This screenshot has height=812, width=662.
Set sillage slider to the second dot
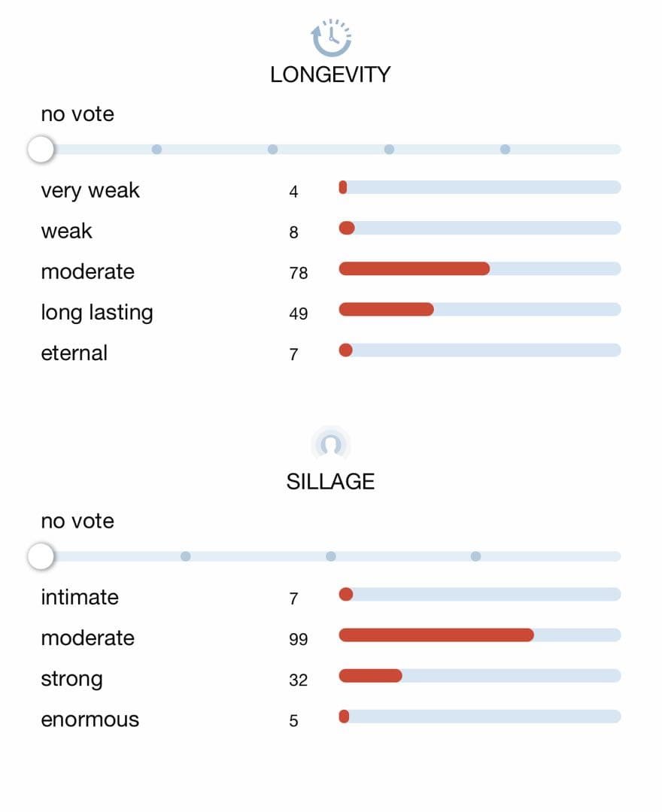click(x=186, y=556)
